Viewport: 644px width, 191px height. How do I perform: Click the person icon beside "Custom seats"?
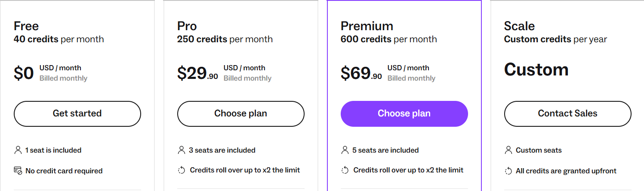pos(508,150)
